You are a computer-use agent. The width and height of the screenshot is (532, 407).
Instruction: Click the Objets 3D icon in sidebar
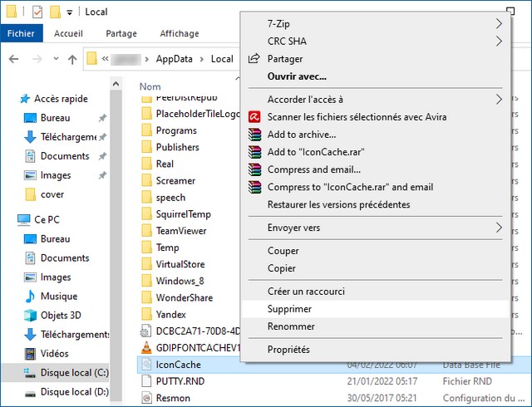click(29, 316)
